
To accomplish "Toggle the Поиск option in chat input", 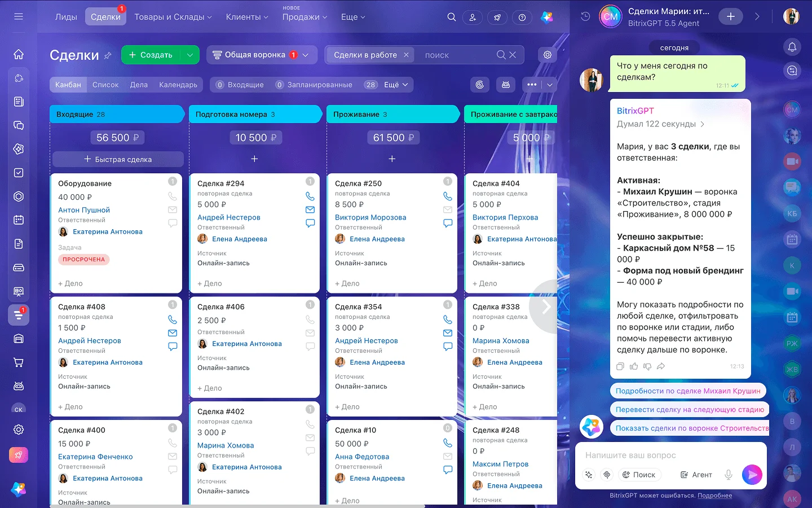I will point(639,475).
